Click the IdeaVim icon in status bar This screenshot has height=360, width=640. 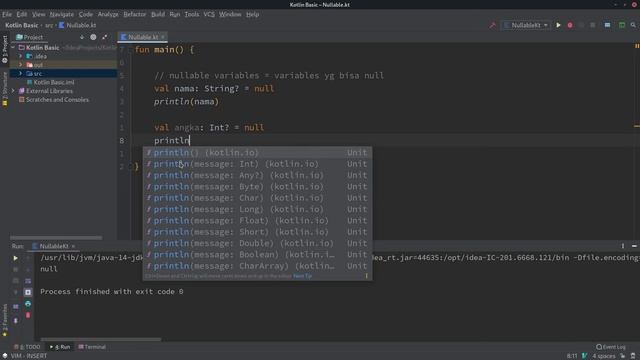pos(584,356)
